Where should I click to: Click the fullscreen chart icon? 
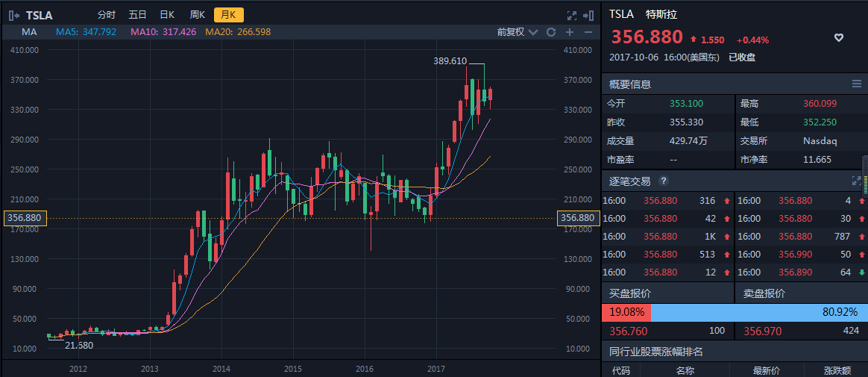coord(572,15)
